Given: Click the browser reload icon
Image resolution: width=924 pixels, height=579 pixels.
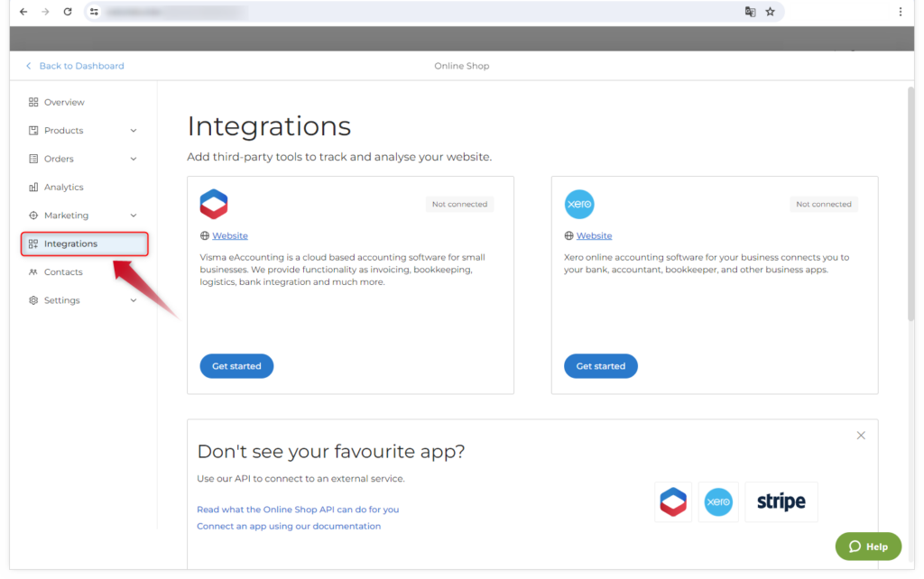Looking at the screenshot, I should 68,12.
